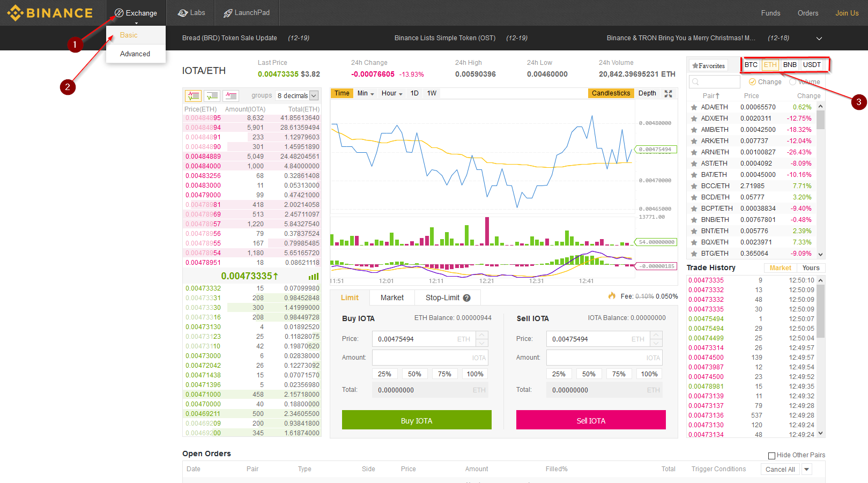Select buy-orders-only order book view

pos(212,95)
